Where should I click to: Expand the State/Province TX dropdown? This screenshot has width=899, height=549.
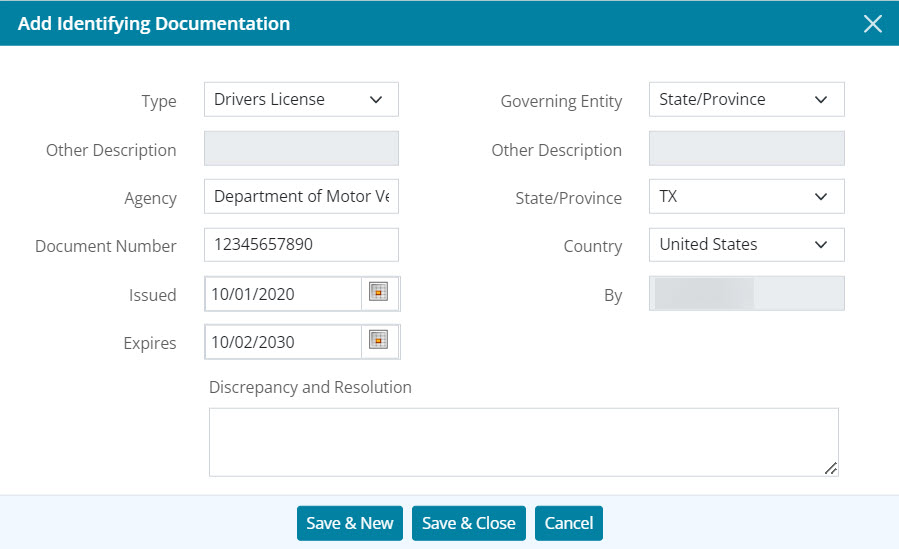pyautogui.click(x=746, y=196)
